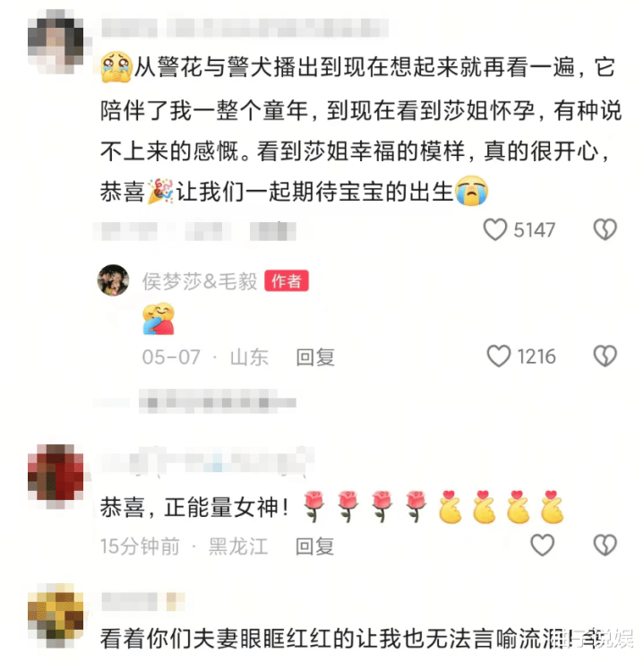The height and width of the screenshot is (662, 644).
Task: Select the 警花与警犬 comment text
Action: (x=361, y=130)
